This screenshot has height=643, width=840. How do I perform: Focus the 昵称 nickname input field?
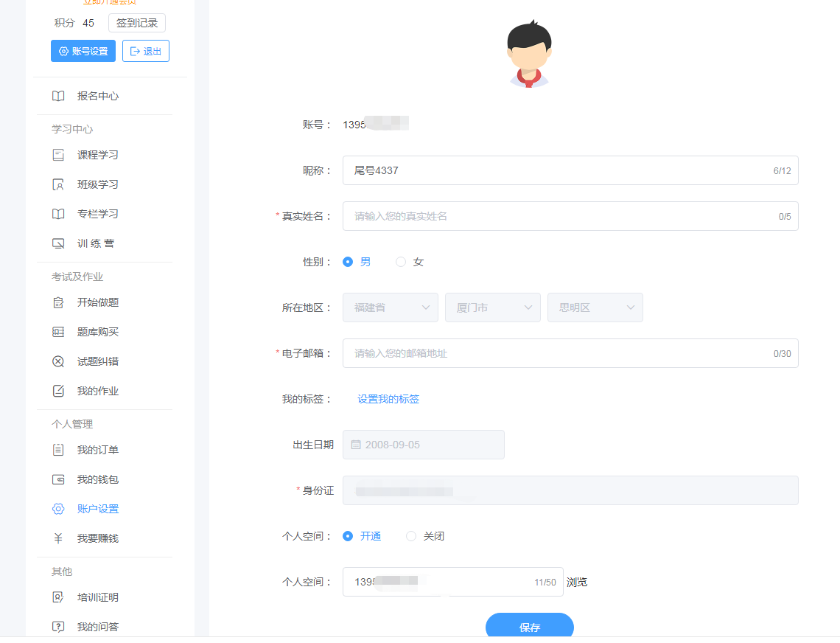click(x=570, y=170)
